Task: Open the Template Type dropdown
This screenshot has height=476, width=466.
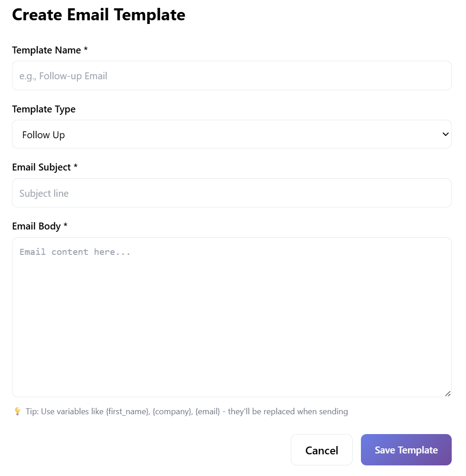Action: [x=231, y=135]
